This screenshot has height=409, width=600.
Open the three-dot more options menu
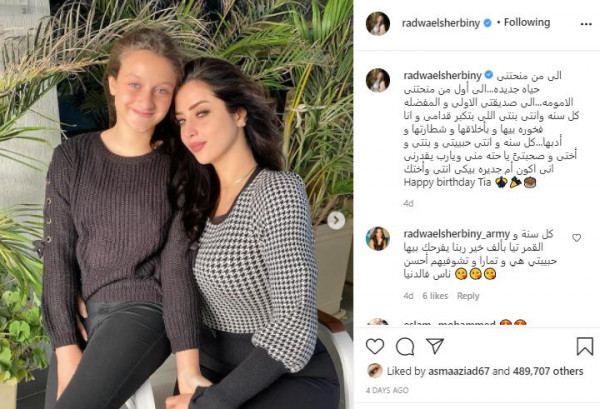tap(586, 24)
